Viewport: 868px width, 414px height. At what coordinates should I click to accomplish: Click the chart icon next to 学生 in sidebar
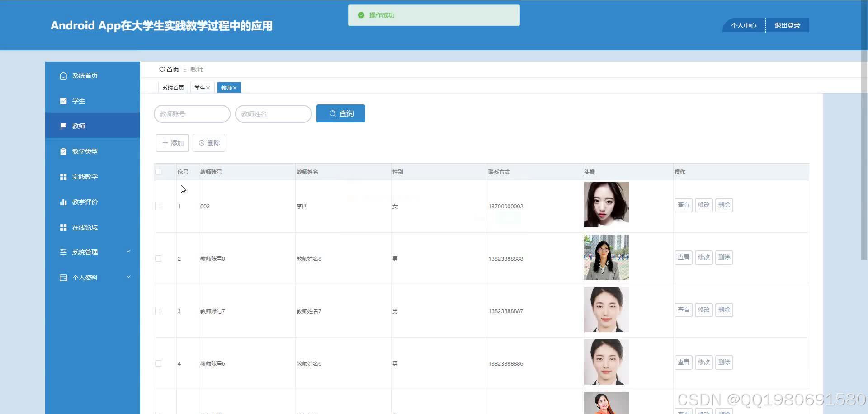pyautogui.click(x=63, y=101)
